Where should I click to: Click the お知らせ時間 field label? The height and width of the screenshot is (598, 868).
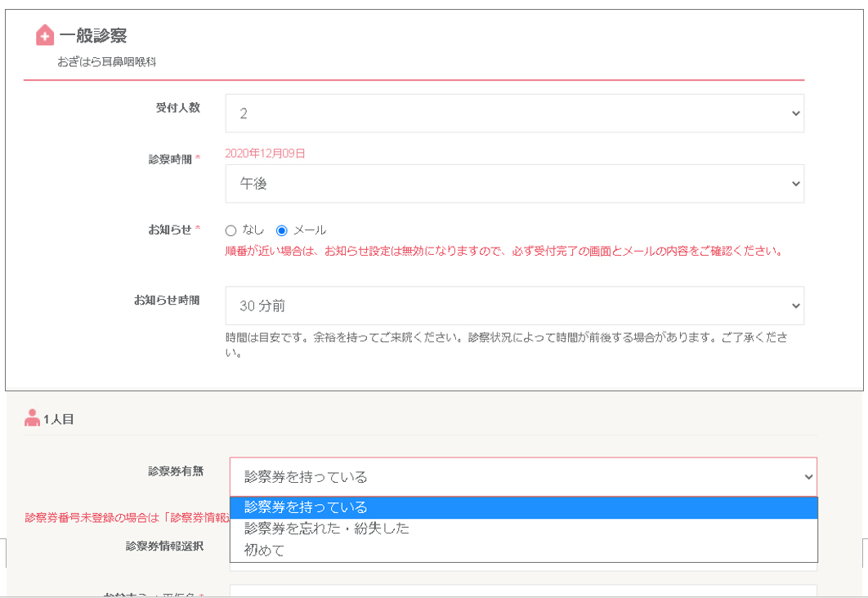point(167,300)
